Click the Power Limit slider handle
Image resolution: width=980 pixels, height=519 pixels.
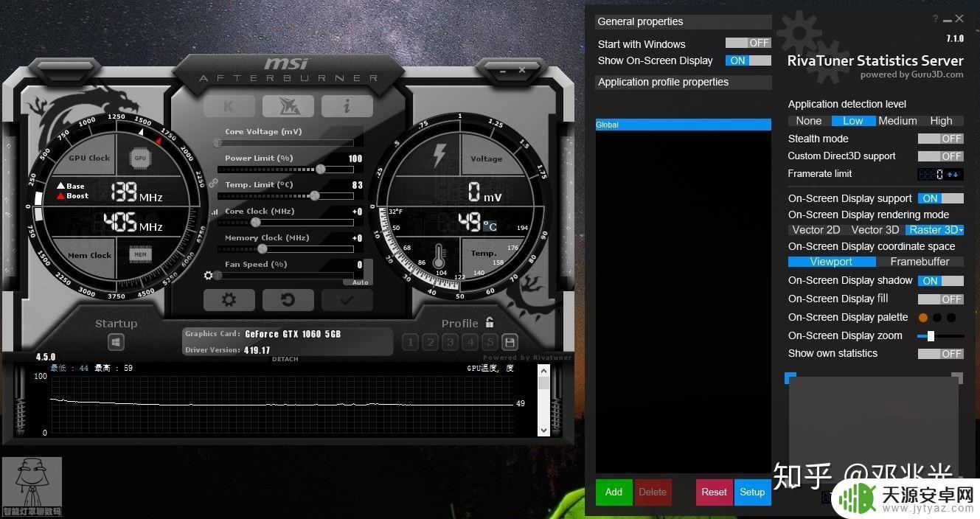coord(321,170)
